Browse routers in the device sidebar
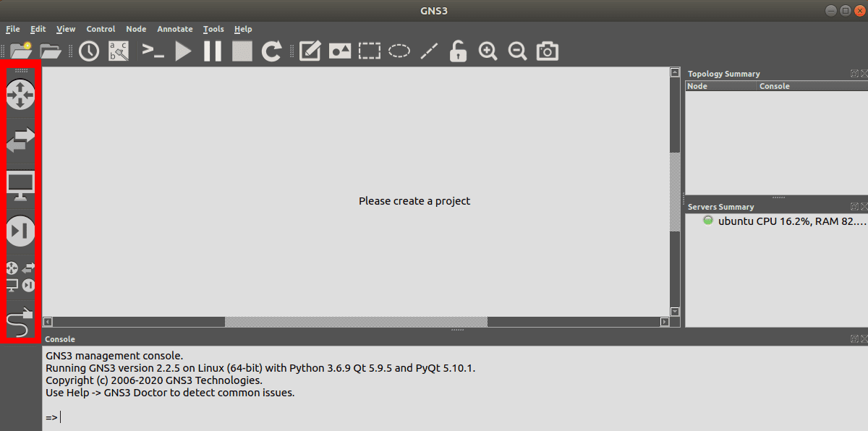The image size is (868, 431). 20,95
